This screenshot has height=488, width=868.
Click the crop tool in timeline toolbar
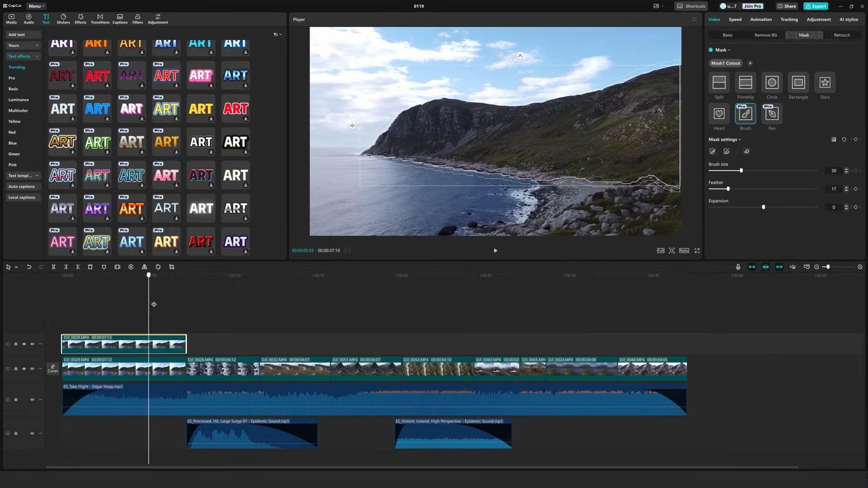click(x=172, y=267)
